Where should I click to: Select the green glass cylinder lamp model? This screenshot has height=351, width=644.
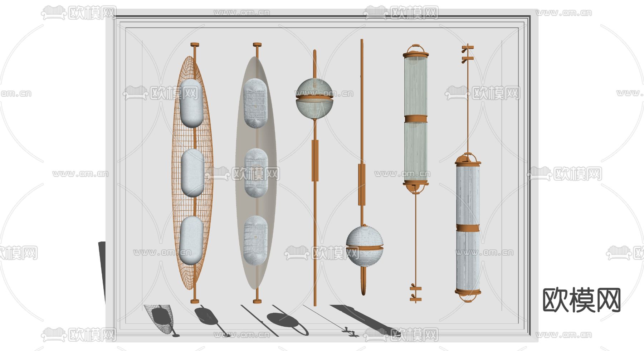[x=415, y=173]
